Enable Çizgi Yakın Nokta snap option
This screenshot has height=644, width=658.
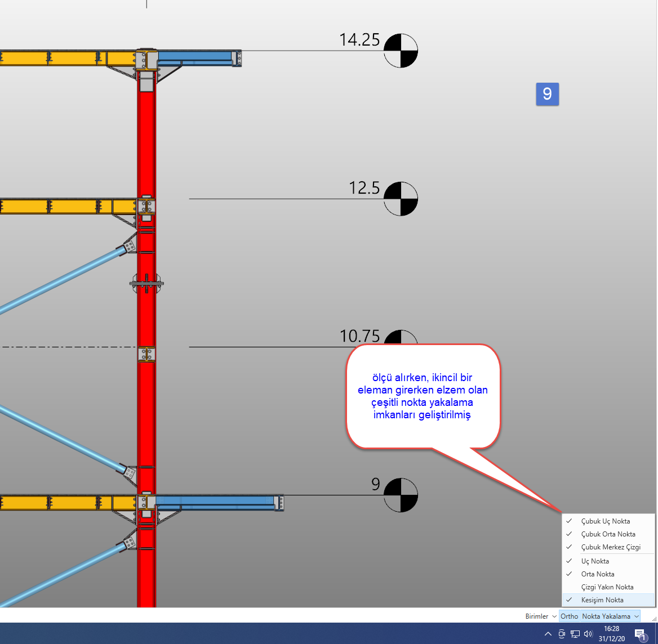(607, 587)
